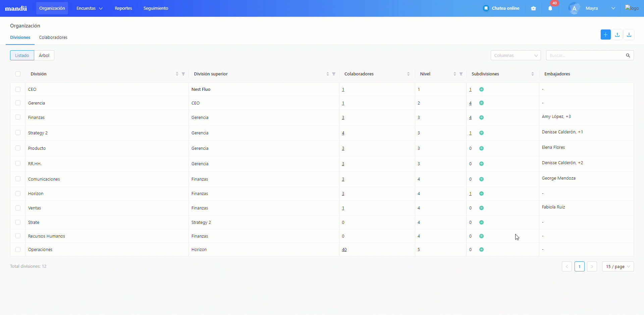The width and height of the screenshot is (644, 315).
Task: Check the RR.HH. row checkbox
Action: [x=18, y=164]
